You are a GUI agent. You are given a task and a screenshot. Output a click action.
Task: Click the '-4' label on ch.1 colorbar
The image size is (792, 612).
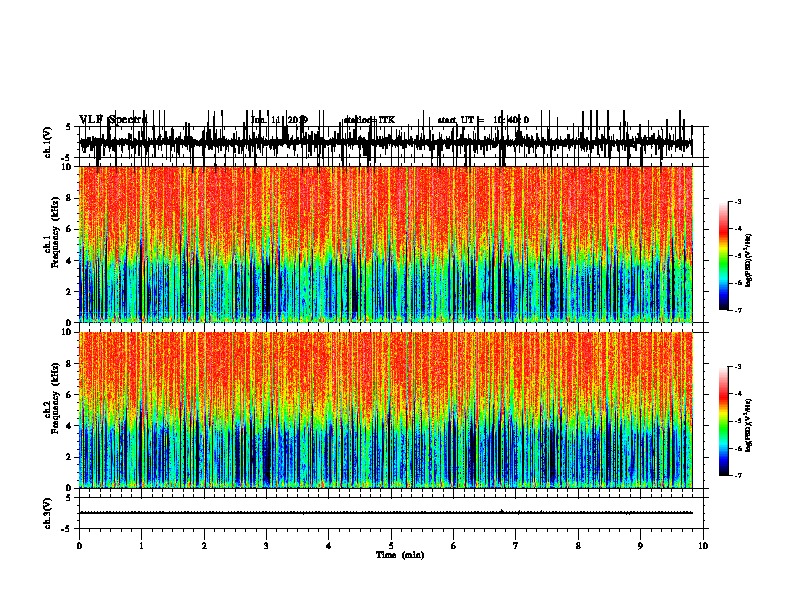point(737,229)
